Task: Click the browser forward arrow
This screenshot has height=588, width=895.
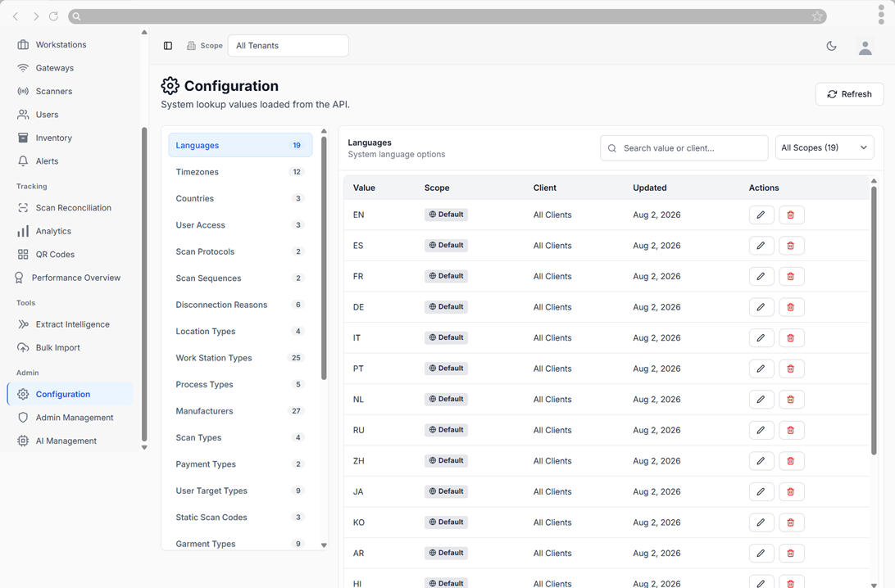Action: [x=35, y=16]
